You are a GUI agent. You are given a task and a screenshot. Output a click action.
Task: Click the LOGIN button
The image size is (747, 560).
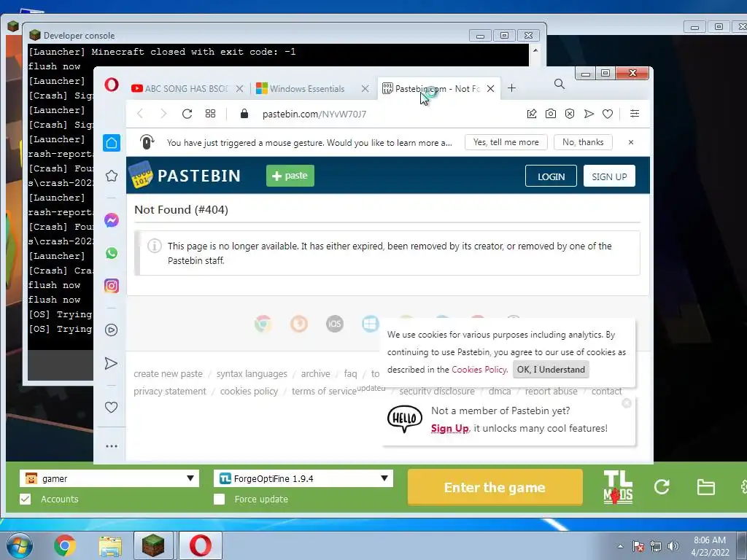point(551,176)
